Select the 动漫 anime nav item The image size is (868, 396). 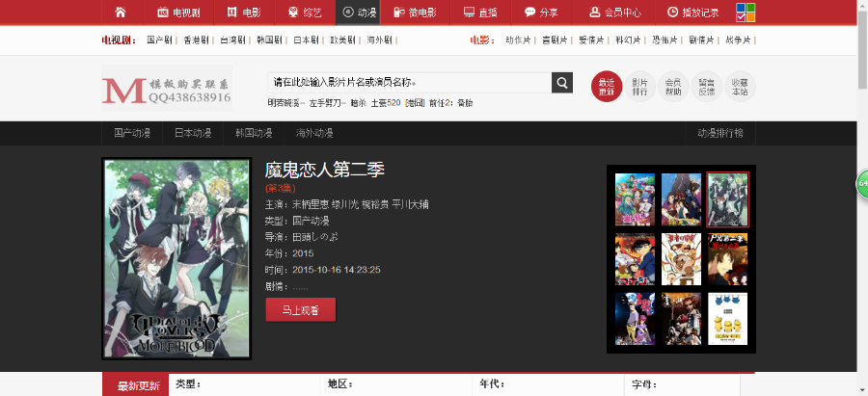[x=359, y=13]
